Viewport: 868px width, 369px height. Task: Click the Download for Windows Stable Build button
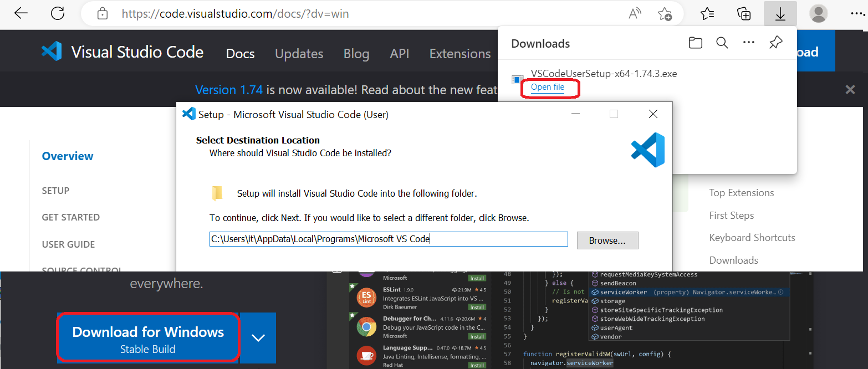tap(148, 337)
